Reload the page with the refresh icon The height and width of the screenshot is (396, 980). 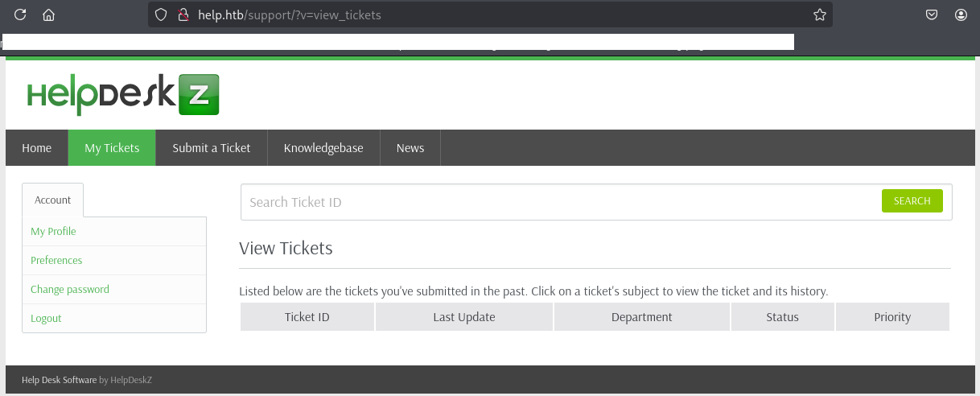20,14
